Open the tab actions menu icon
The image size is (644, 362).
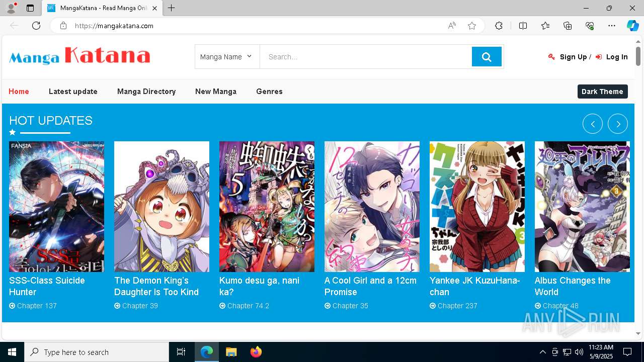tap(30, 8)
